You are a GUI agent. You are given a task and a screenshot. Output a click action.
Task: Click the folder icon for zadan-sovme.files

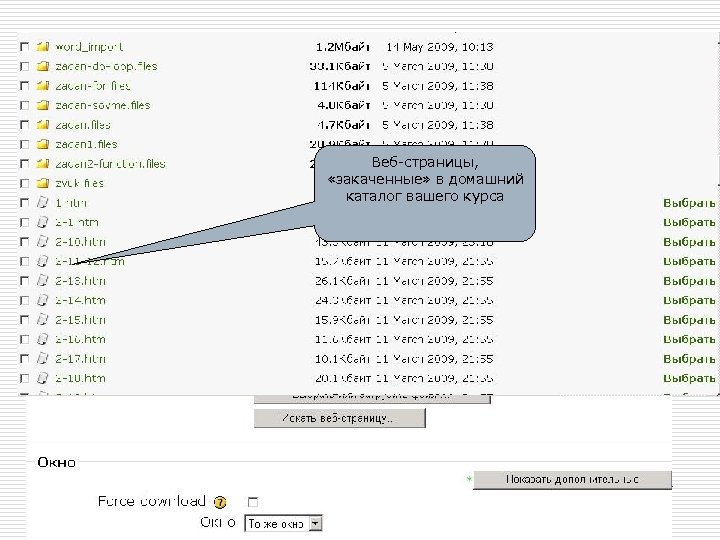coord(43,105)
